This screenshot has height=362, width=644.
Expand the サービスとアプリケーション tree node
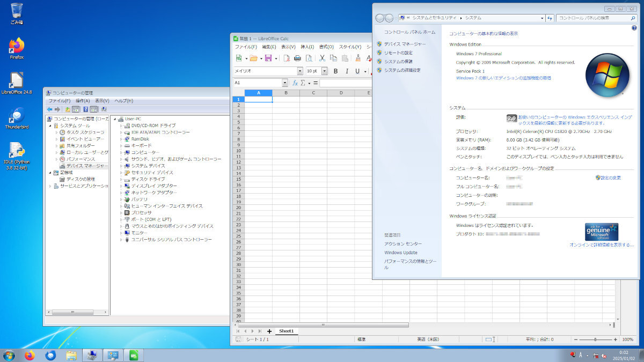(50, 186)
